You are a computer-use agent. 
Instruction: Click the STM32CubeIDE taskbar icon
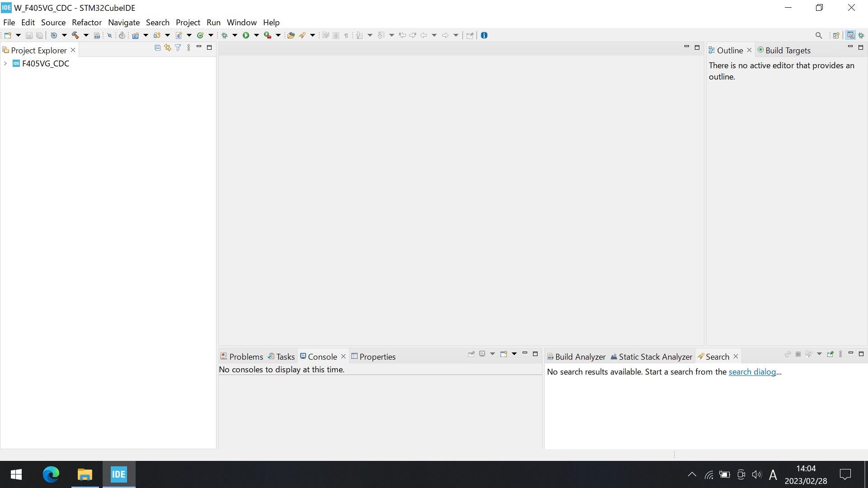(118, 474)
